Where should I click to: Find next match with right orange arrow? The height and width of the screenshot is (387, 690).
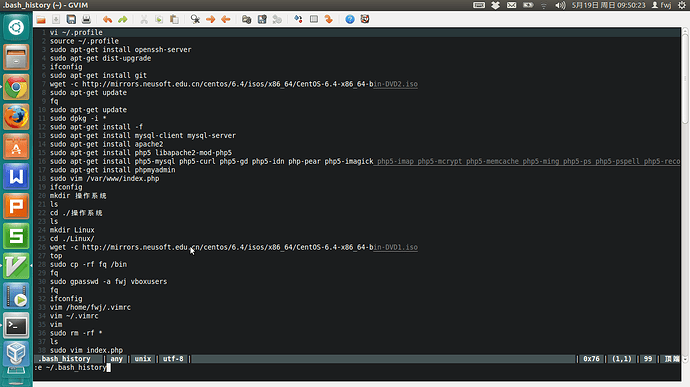point(211,19)
